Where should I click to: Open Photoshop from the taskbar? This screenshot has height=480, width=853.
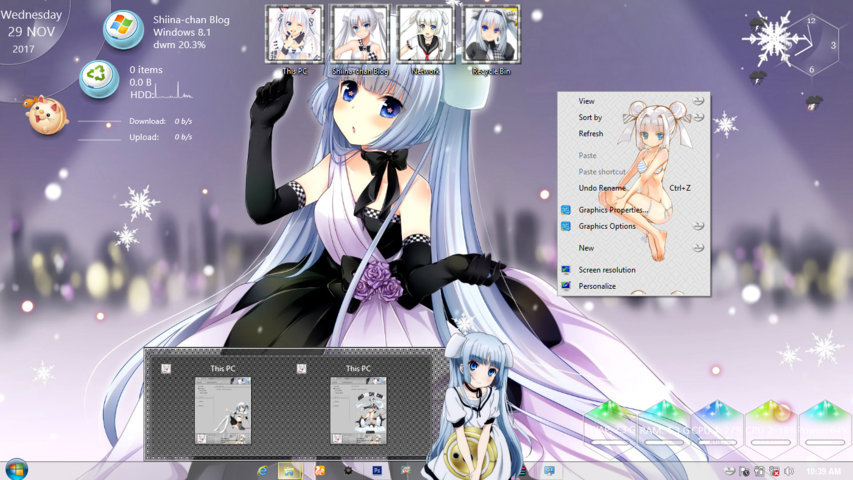376,470
